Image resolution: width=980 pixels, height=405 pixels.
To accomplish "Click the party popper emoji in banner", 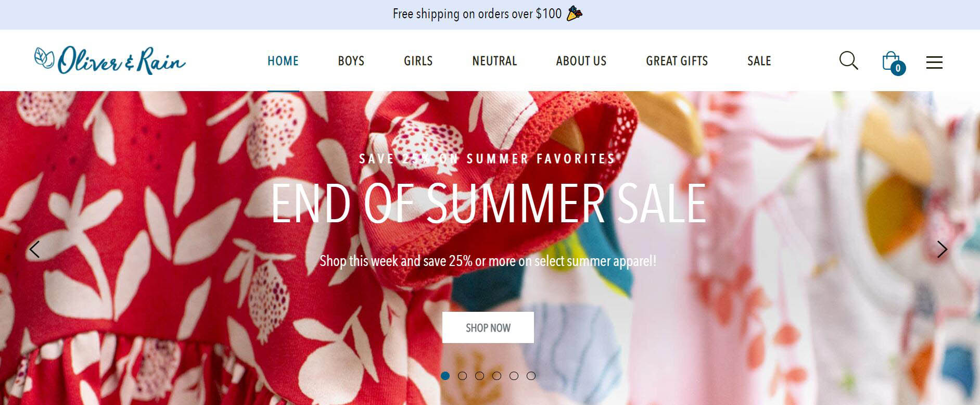I will click(x=575, y=14).
